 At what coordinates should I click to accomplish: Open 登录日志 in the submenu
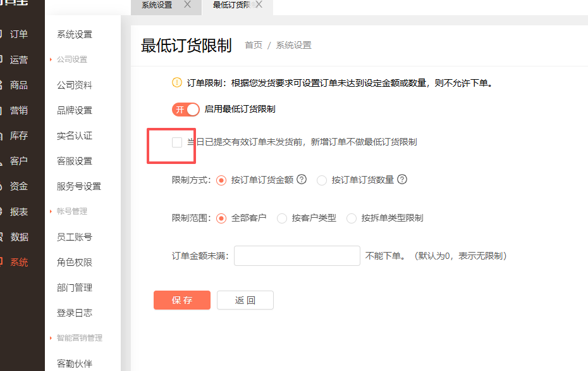(x=74, y=313)
